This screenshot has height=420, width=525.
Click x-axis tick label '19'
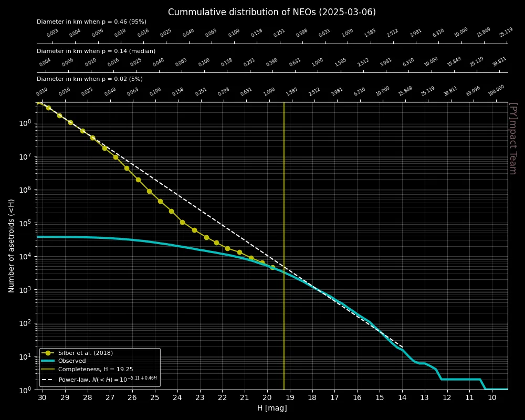point(290,398)
